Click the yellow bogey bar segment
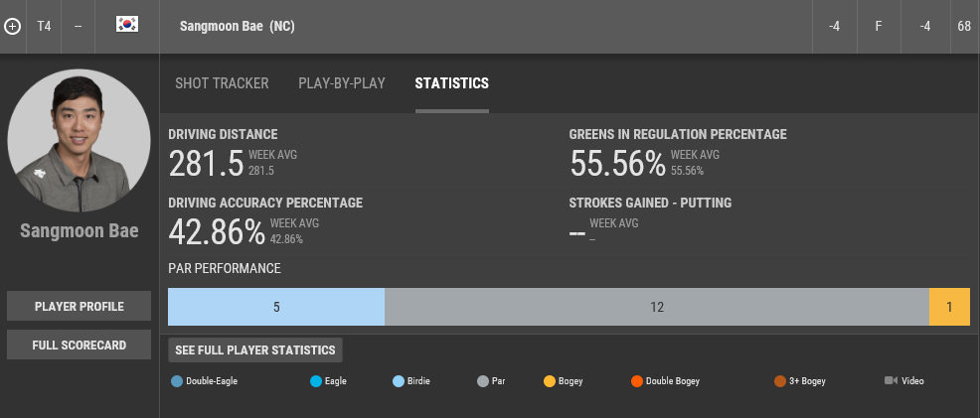 pos(949,307)
